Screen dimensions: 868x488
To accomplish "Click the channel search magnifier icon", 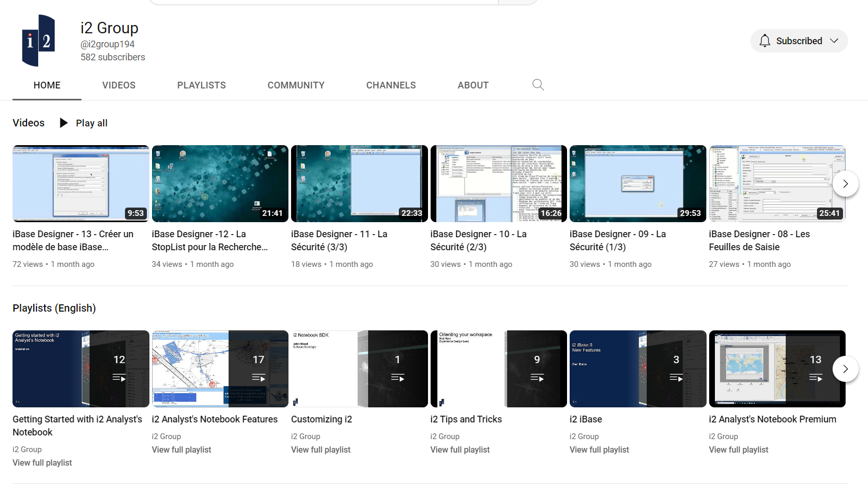I will point(538,85).
